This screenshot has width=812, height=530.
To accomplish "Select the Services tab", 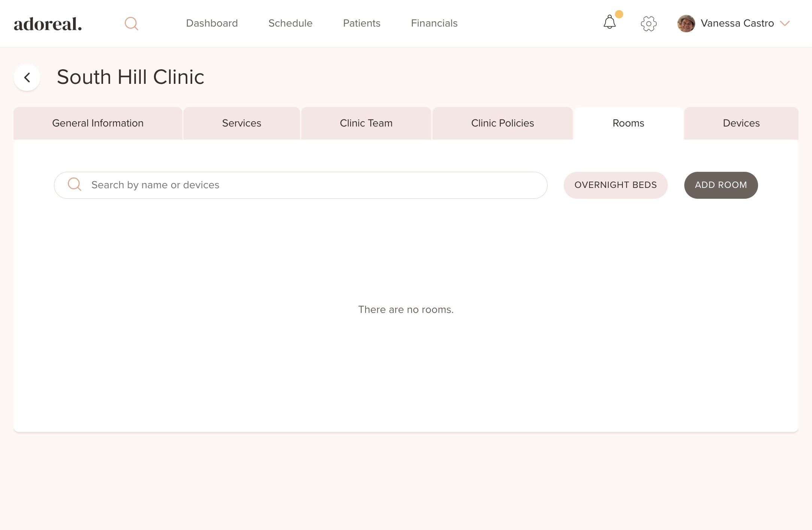I will 242,123.
